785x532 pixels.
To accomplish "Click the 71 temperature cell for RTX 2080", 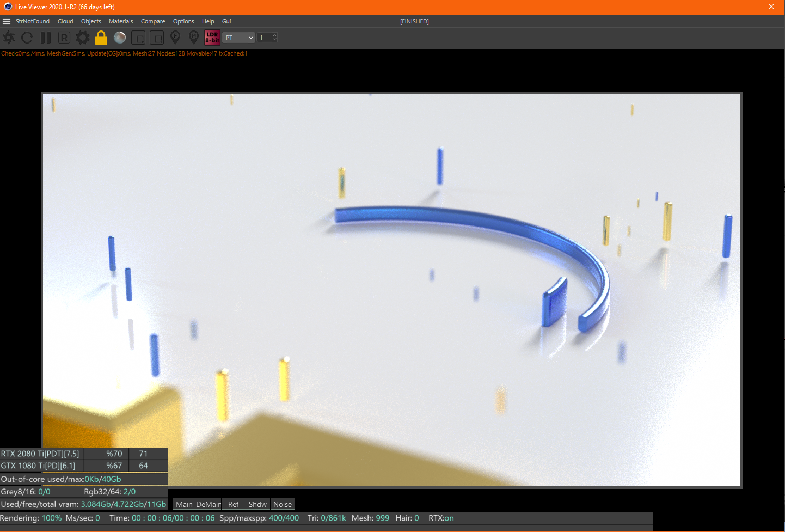I will pos(143,454).
